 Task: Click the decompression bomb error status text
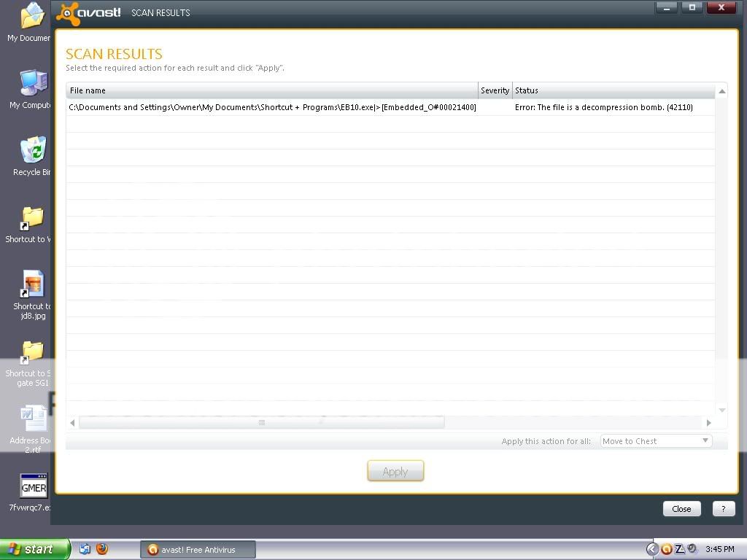[603, 108]
